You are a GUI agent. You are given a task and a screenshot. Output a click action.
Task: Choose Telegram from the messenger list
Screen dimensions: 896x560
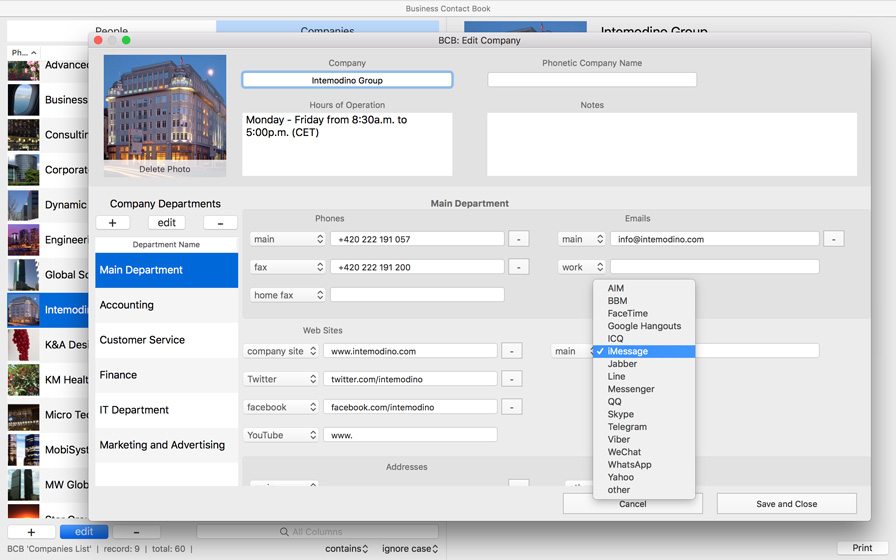click(x=644, y=426)
